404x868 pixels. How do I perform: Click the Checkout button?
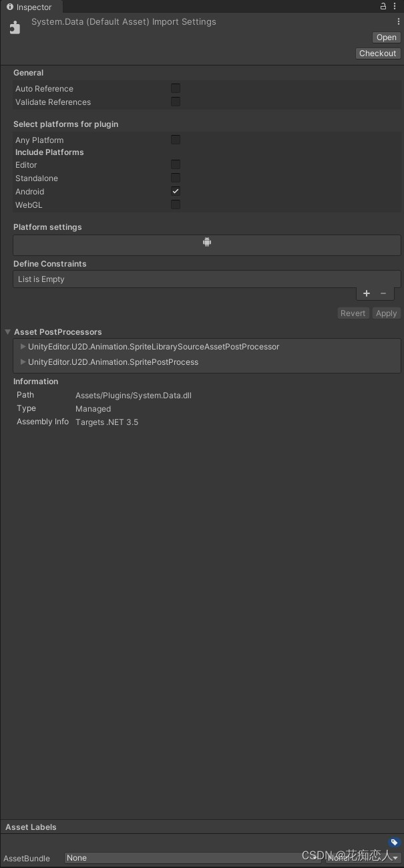[378, 53]
